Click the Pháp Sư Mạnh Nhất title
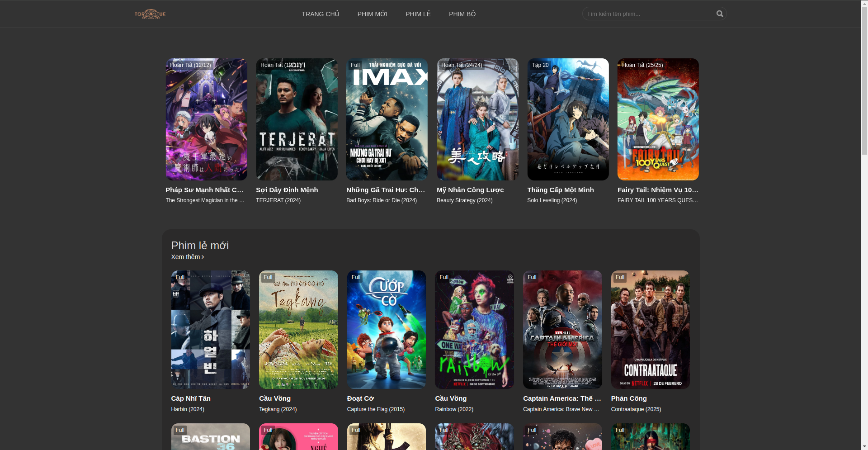 205,190
